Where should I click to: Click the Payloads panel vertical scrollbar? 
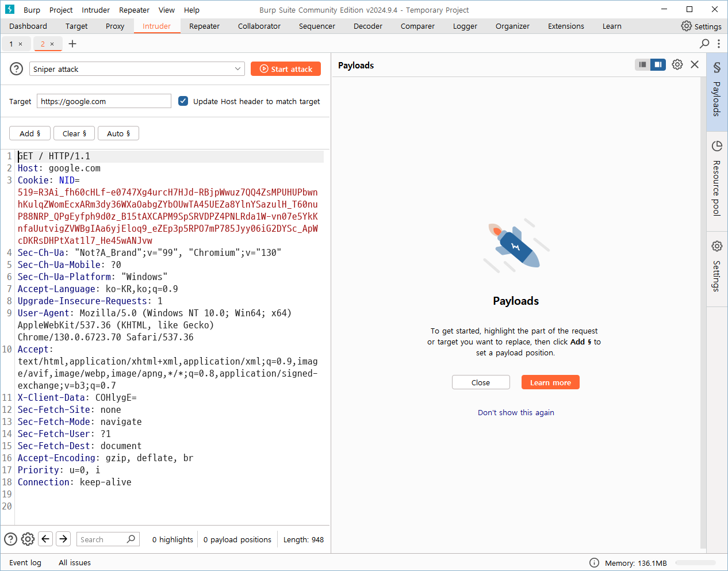point(703,313)
